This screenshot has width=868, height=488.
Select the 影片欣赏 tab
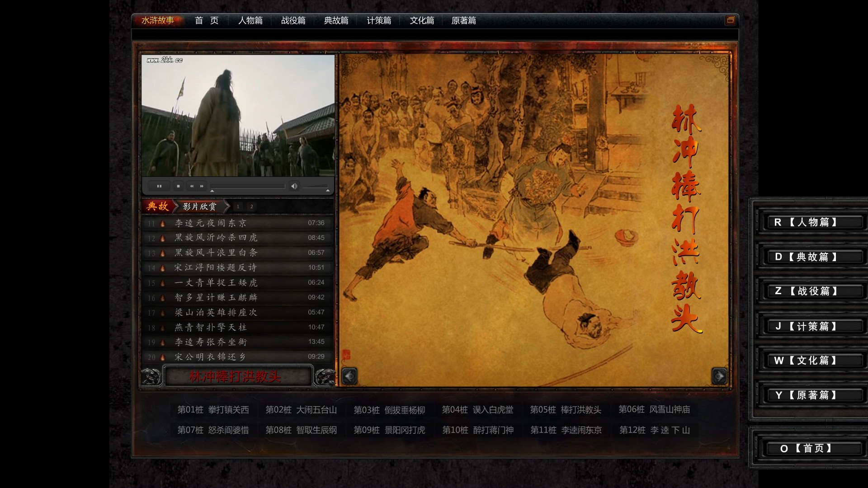(x=200, y=206)
